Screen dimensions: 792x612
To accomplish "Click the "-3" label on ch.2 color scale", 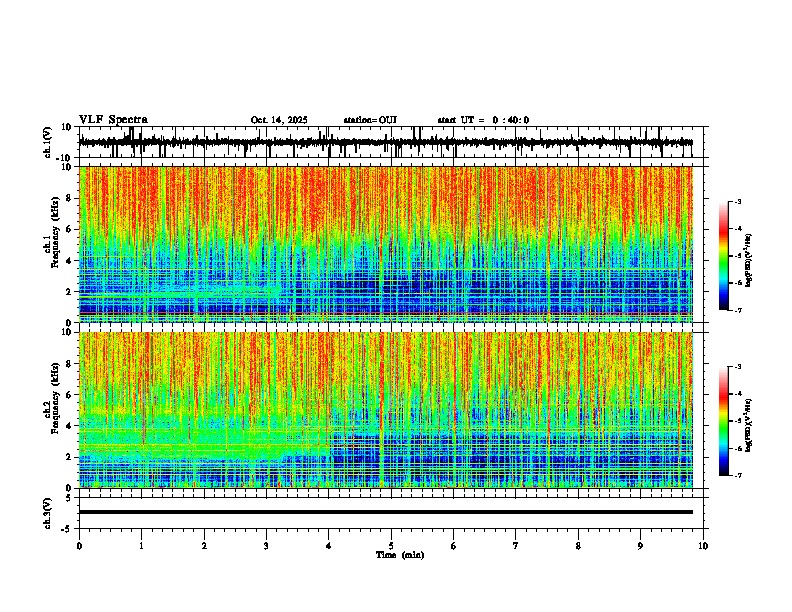I will coord(737,367).
